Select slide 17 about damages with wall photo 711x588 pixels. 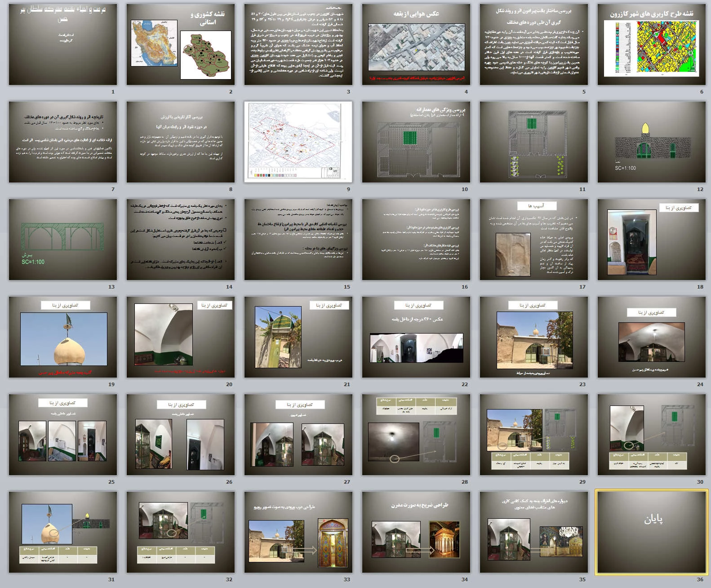pyautogui.click(x=534, y=240)
